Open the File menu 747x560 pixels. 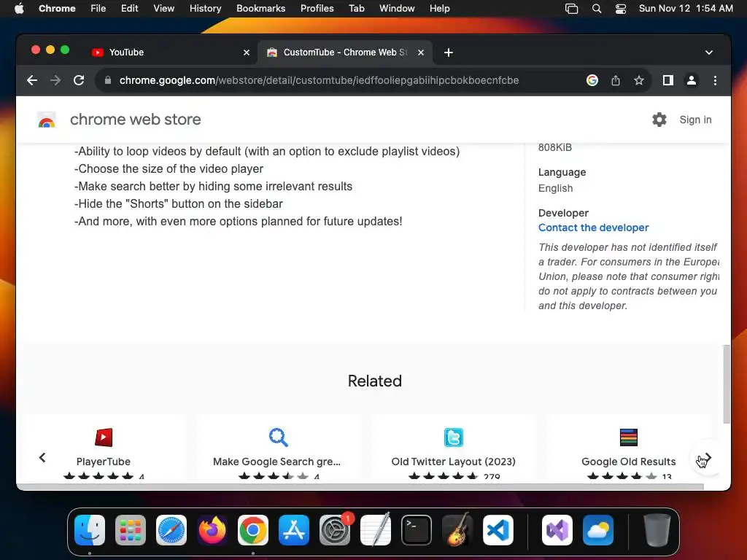(x=98, y=9)
